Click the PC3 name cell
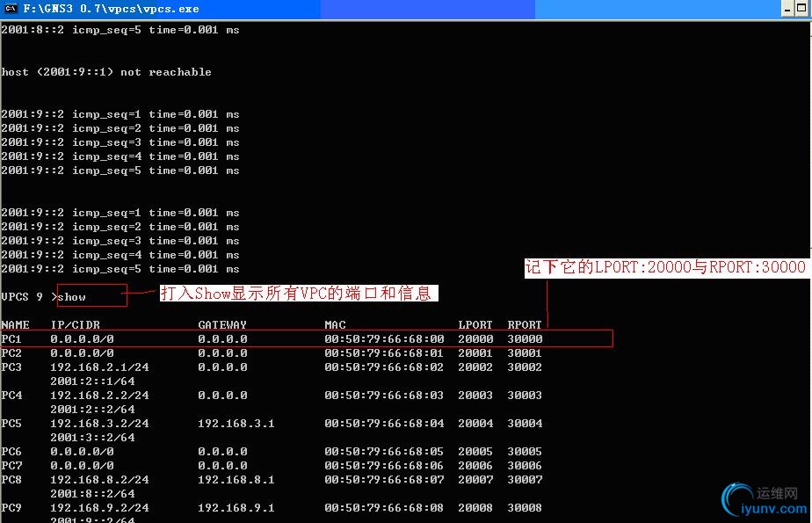This screenshot has height=523, width=812. coord(11,367)
